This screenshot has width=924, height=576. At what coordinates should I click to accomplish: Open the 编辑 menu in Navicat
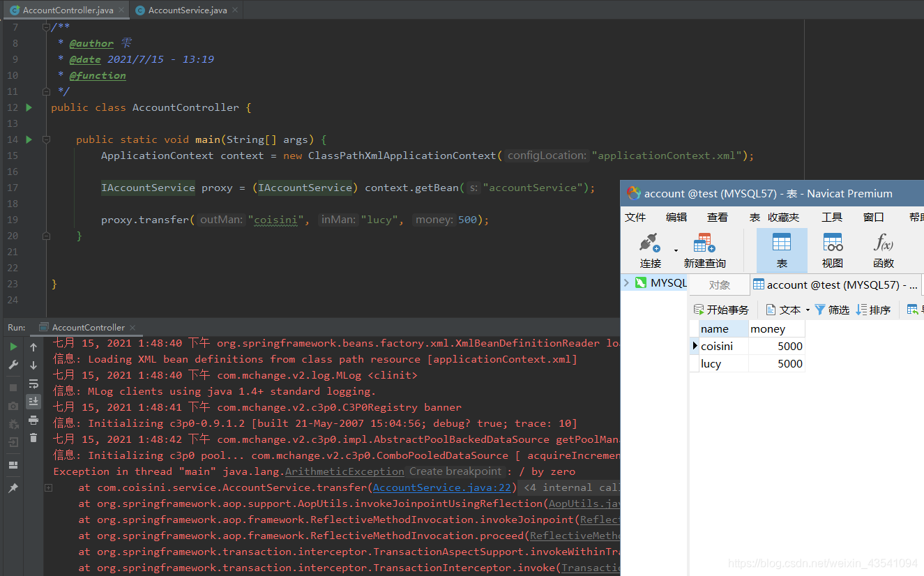pyautogui.click(x=676, y=217)
